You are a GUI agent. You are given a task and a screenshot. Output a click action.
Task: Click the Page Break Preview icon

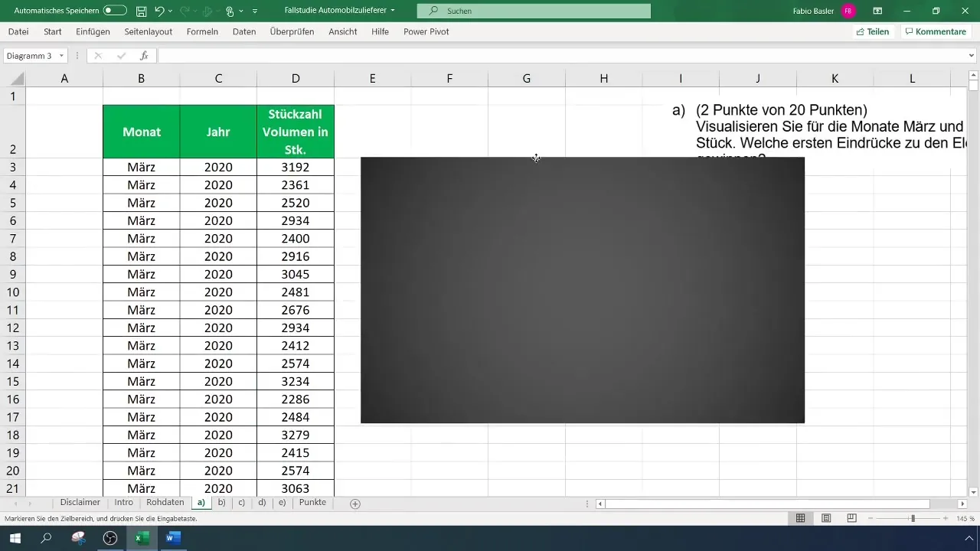pos(851,518)
